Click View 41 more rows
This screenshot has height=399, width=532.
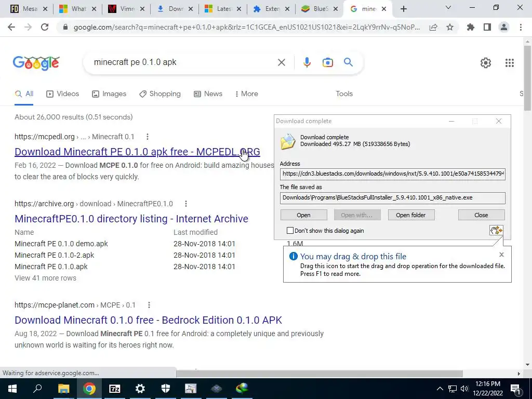click(46, 278)
